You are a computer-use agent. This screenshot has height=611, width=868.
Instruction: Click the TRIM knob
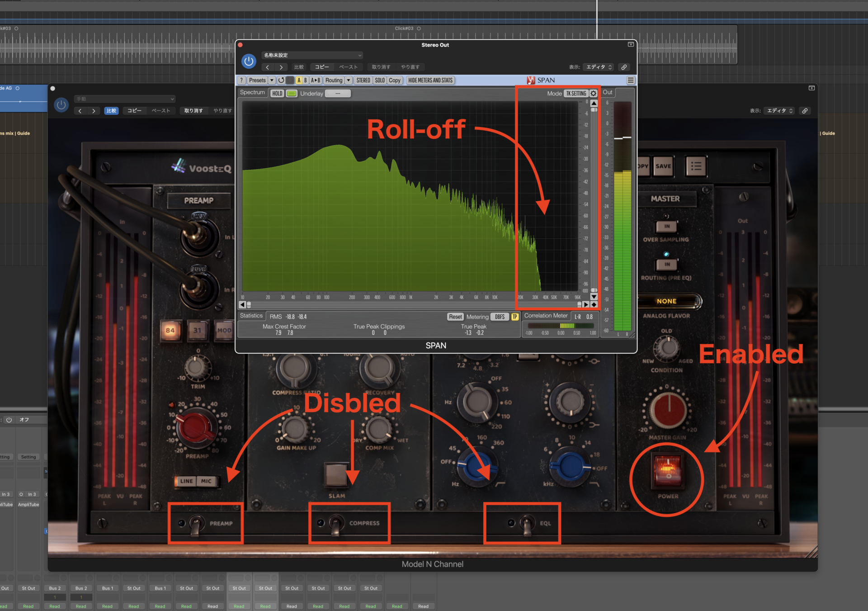[x=197, y=368]
